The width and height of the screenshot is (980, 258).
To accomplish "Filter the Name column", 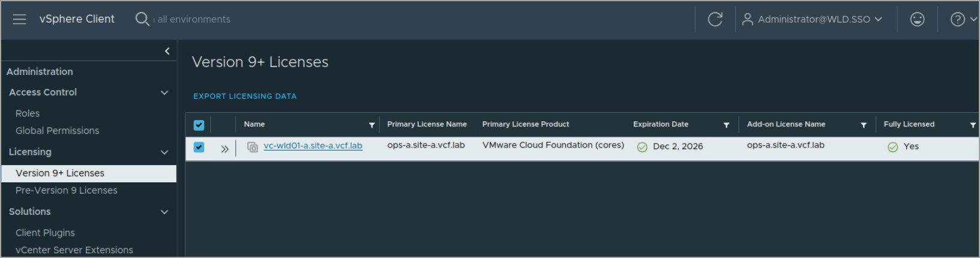I will pos(371,125).
